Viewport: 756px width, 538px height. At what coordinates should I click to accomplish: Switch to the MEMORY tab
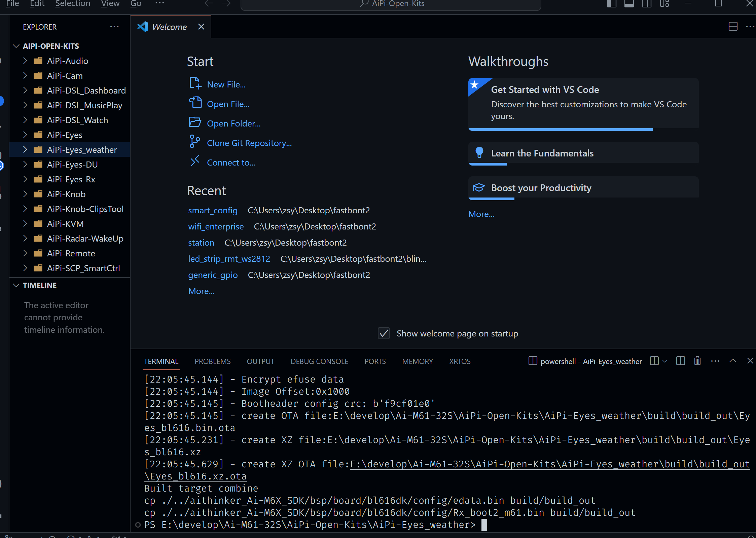click(418, 361)
